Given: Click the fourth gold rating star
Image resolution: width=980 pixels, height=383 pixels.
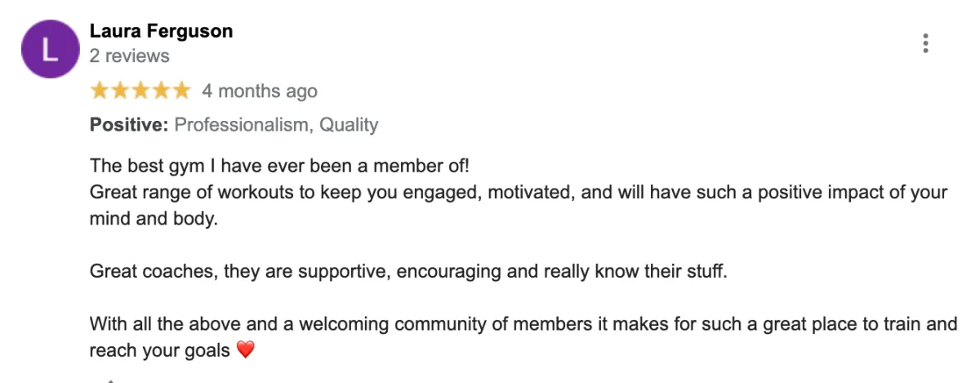Looking at the screenshot, I should pos(161,91).
